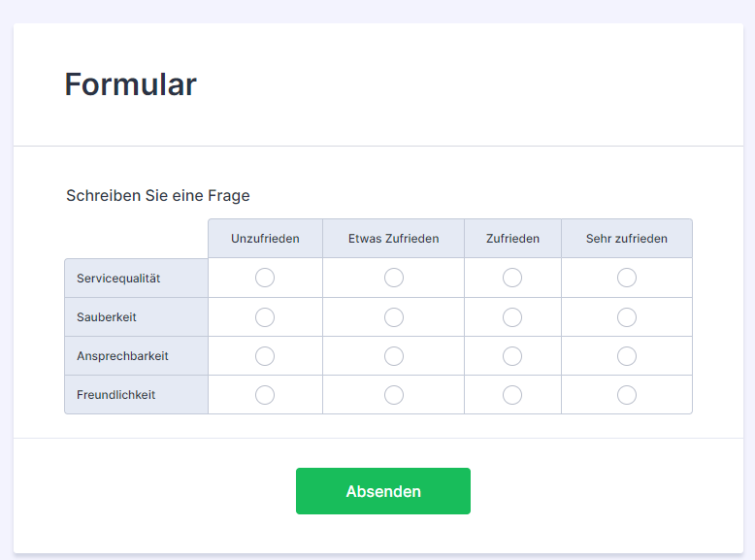This screenshot has width=755, height=560.
Task: Click the 'Schreiben Sie eine Frage' question label
Action: (158, 196)
